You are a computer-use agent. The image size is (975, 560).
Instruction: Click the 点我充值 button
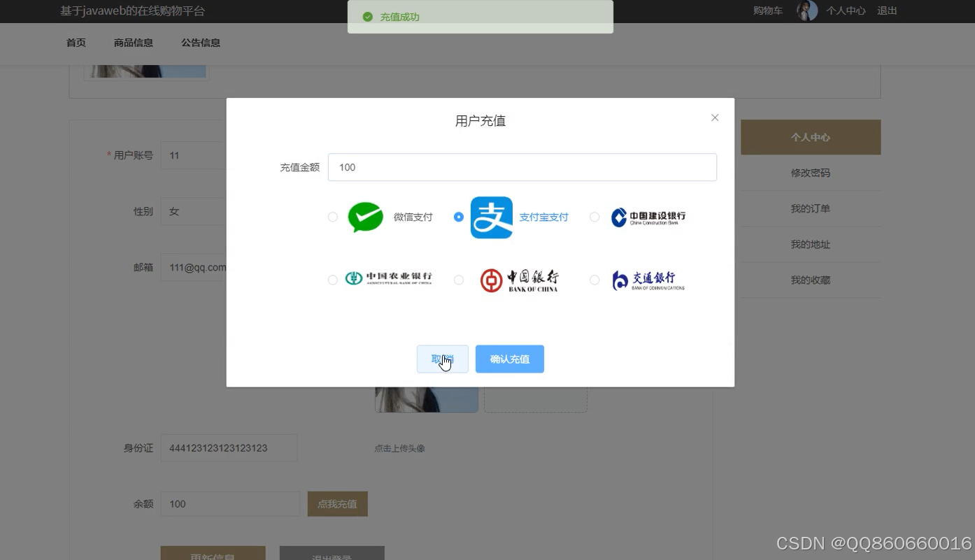pyautogui.click(x=338, y=503)
